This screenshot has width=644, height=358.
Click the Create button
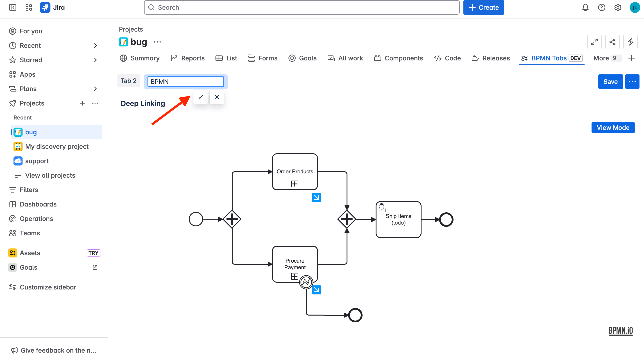(484, 7)
